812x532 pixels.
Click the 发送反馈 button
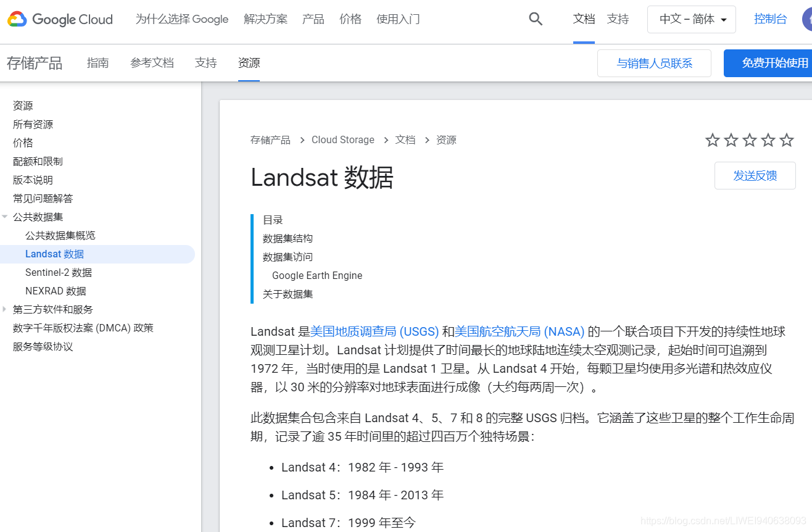pyautogui.click(x=755, y=175)
